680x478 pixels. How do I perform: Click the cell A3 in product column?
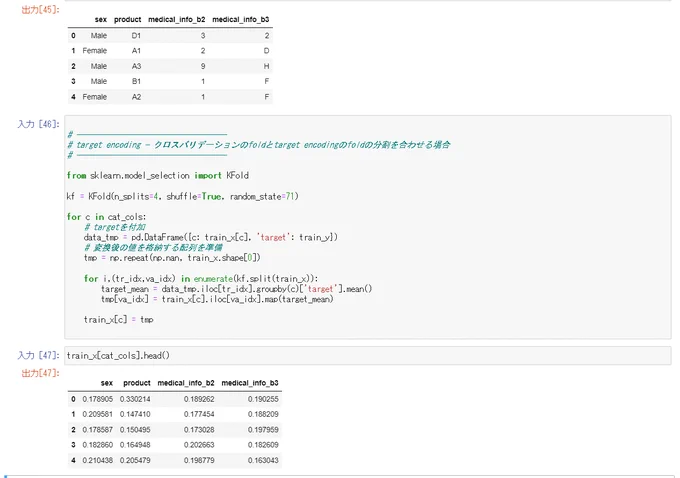pyautogui.click(x=136, y=66)
